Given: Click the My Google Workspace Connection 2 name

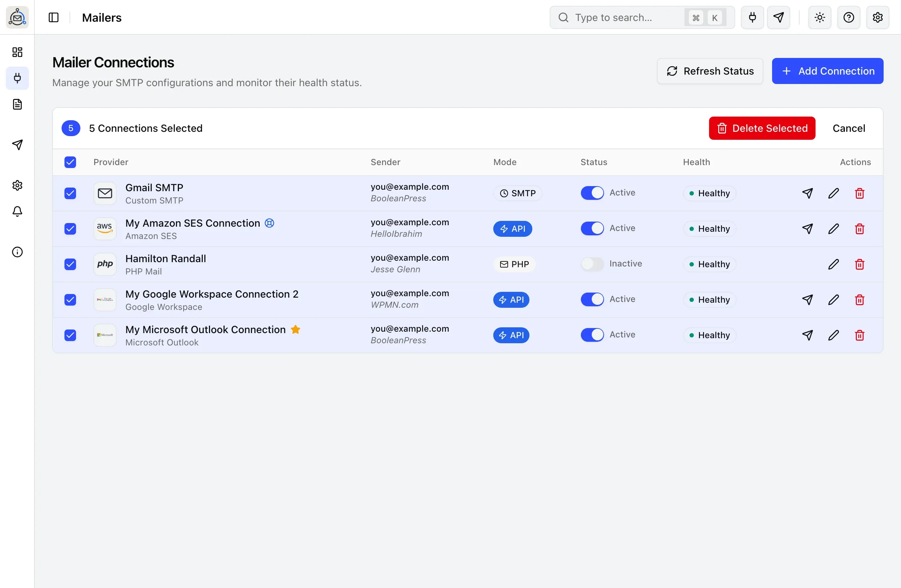Looking at the screenshot, I should 211,294.
